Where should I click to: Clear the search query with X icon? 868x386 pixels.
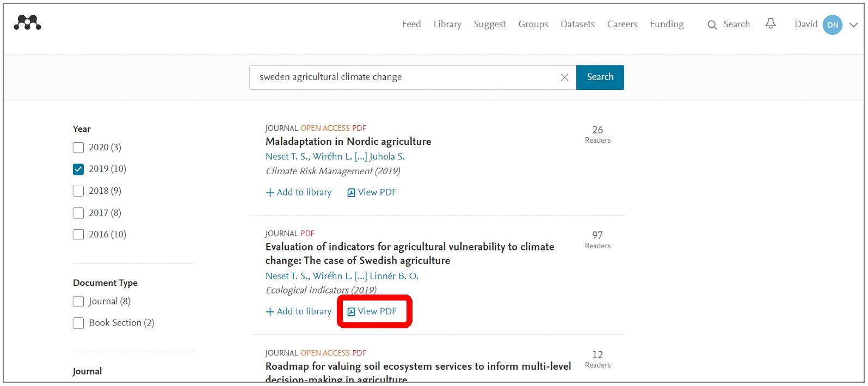(x=564, y=77)
